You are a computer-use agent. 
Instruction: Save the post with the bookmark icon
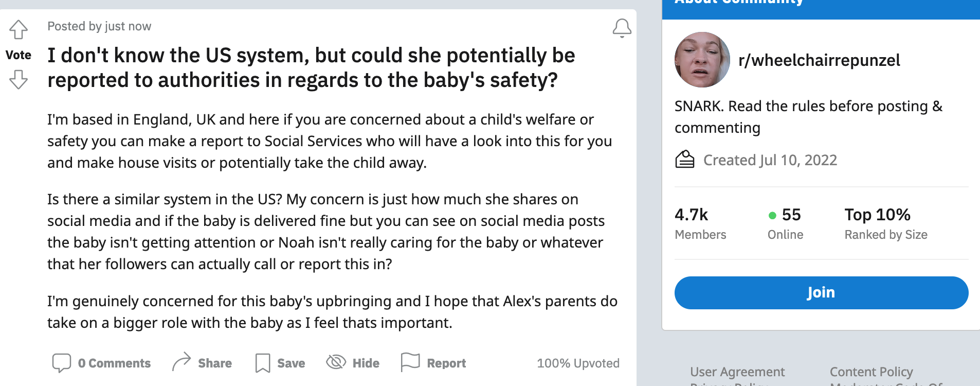263,363
